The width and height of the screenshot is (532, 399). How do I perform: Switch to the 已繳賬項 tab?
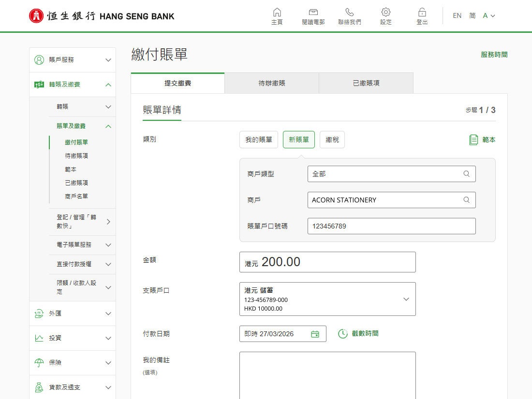[x=366, y=83]
